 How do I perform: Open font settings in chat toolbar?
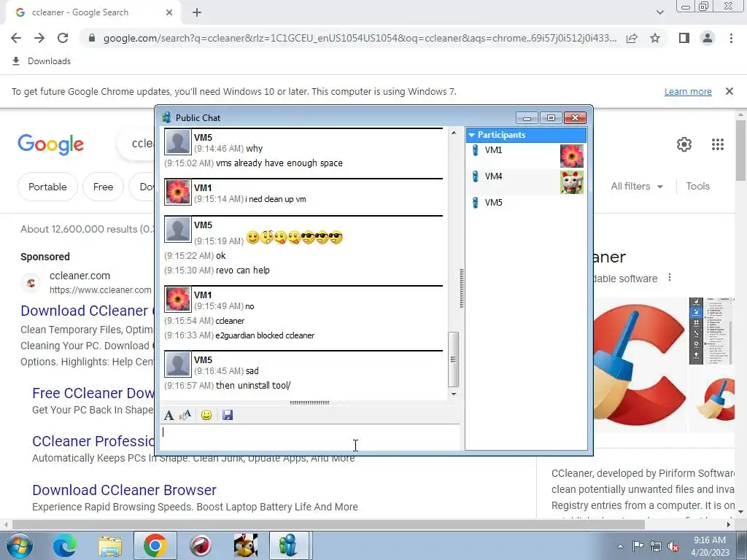[169, 415]
